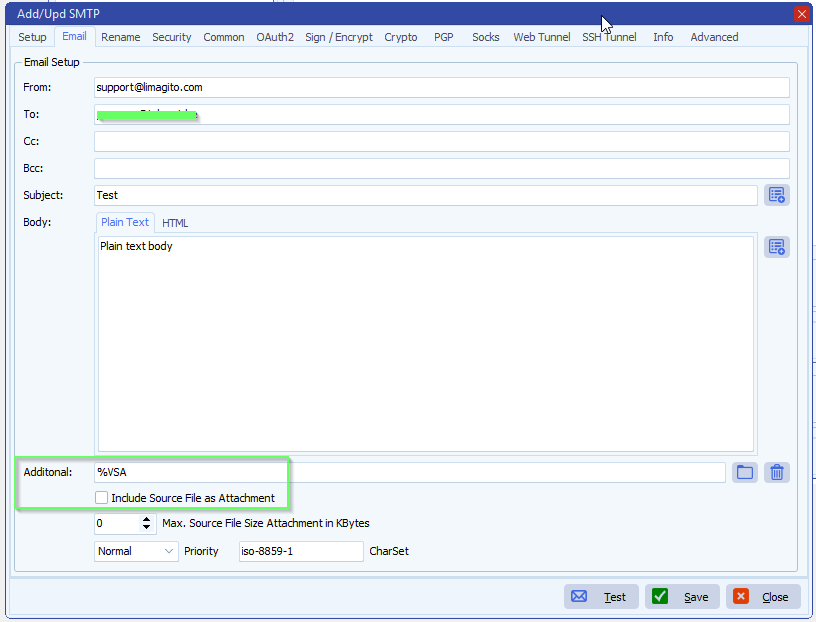Switch to the Setup tab
Viewport: 816px width, 622px height.
pyautogui.click(x=32, y=37)
